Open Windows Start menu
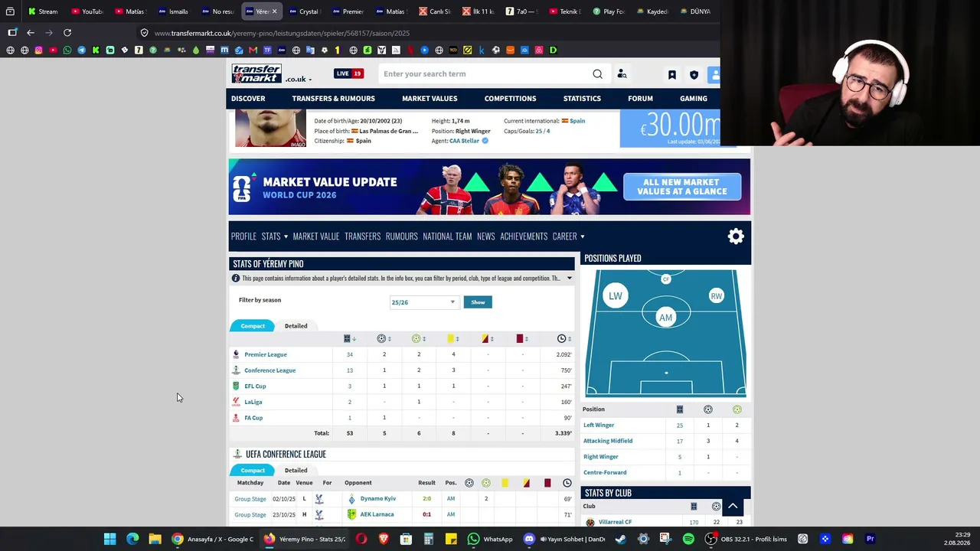Image resolution: width=980 pixels, height=551 pixels. (109, 539)
